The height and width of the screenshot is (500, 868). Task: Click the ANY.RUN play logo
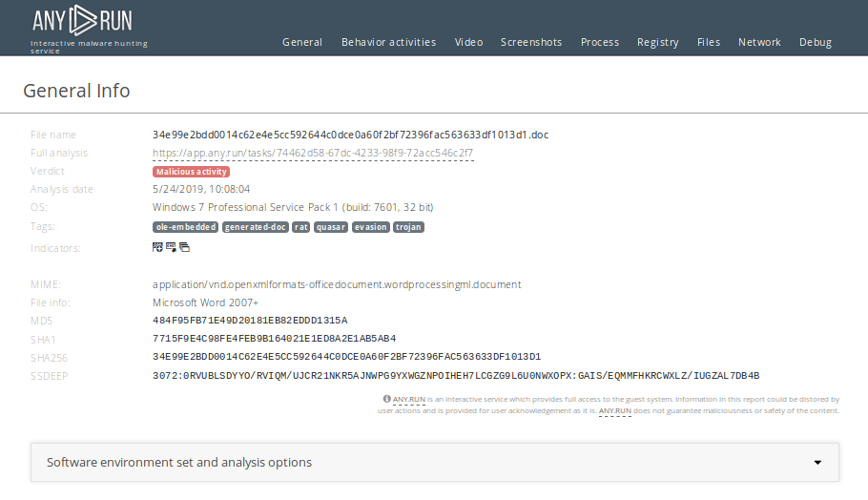pyautogui.click(x=82, y=20)
